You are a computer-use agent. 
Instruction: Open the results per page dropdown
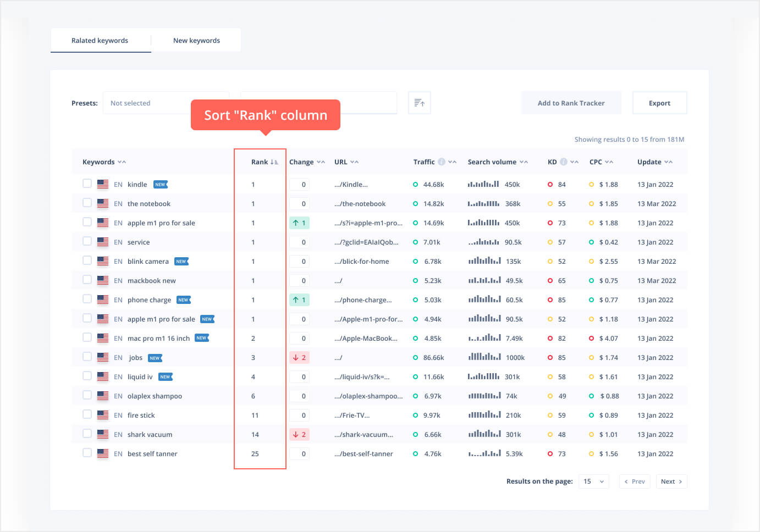594,481
